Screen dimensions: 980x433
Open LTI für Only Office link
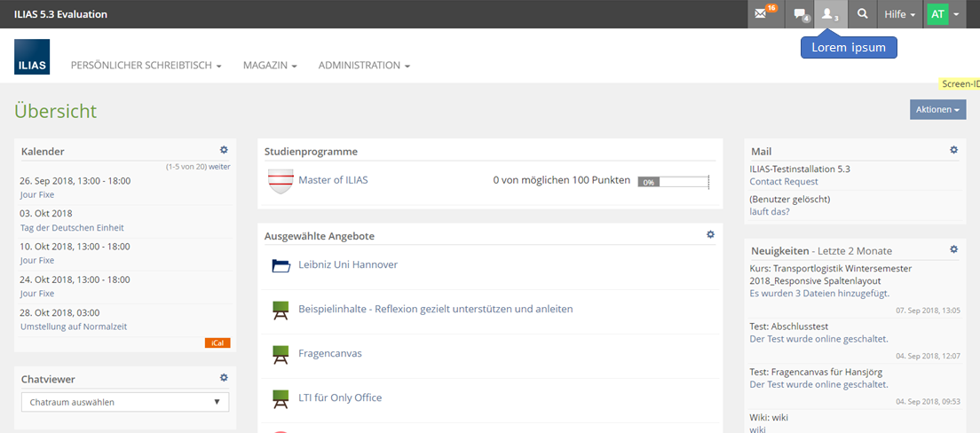340,398
